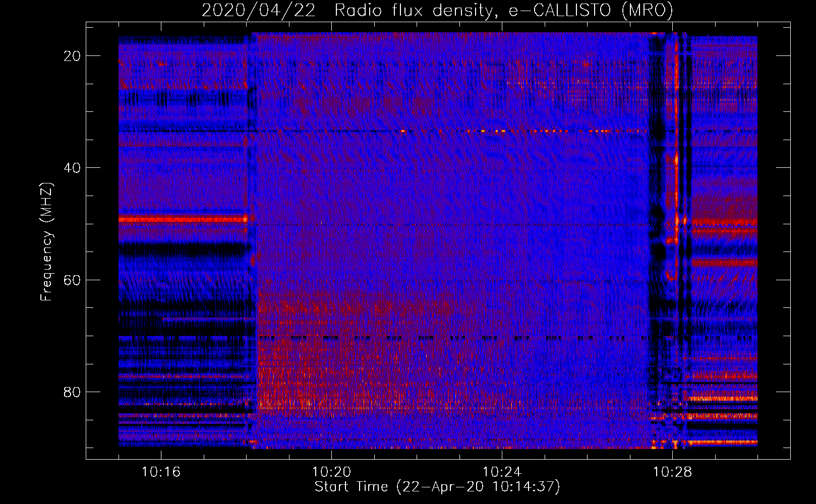Click the '10:28' time tick label
Image resolution: width=816 pixels, height=504 pixels.
[672, 472]
